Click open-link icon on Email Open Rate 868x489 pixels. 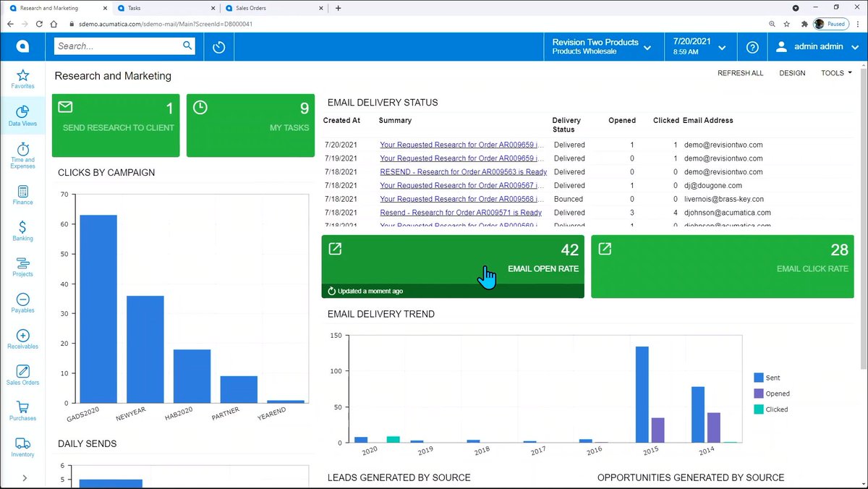click(x=335, y=249)
